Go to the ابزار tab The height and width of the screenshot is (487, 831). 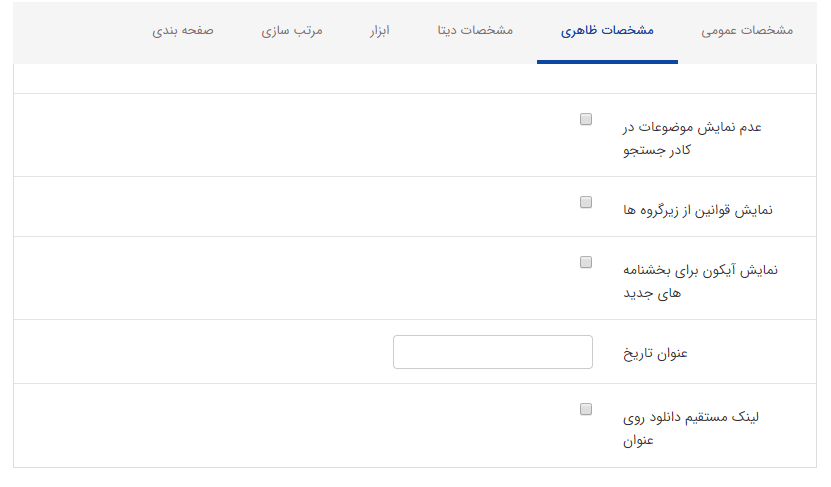coord(379,31)
